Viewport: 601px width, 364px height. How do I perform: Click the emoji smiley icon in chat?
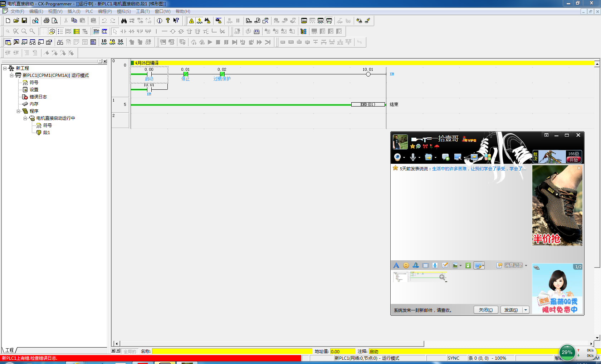(x=406, y=265)
